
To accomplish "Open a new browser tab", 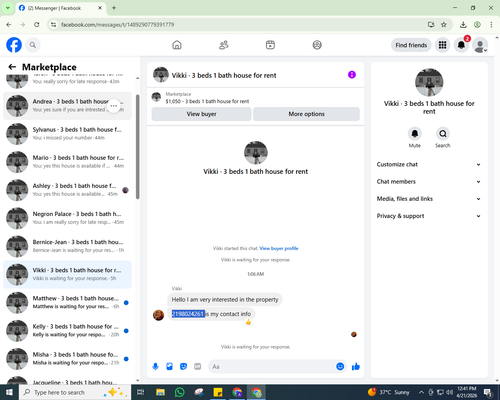I will (x=114, y=8).
